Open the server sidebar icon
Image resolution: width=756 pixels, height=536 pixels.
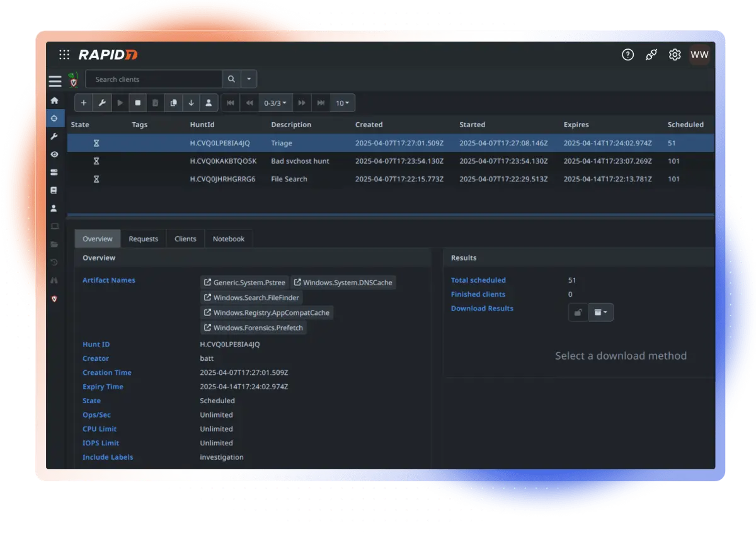(x=55, y=172)
